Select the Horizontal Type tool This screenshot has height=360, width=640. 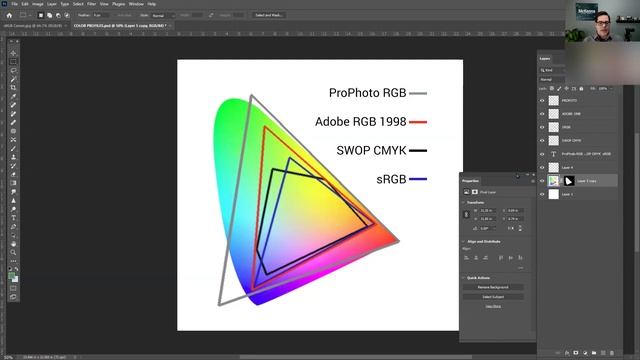(13, 218)
